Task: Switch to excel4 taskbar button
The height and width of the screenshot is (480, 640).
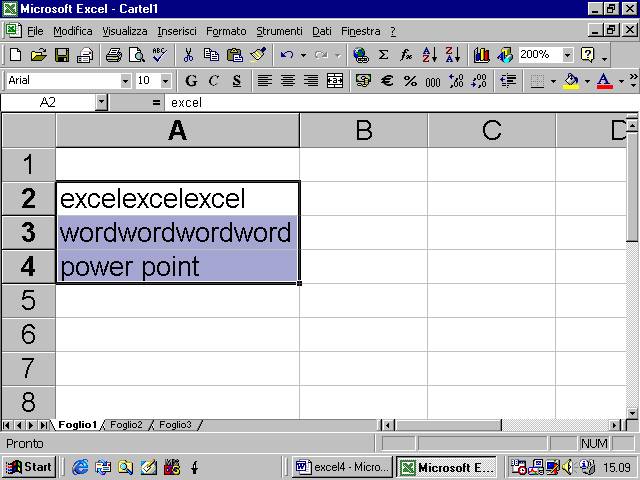Action: tap(342, 467)
